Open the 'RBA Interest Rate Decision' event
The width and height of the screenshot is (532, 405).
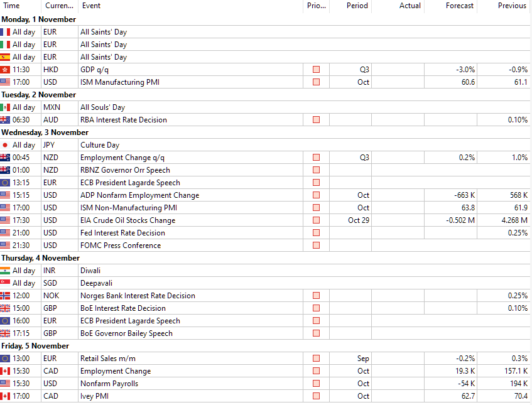tap(124, 120)
